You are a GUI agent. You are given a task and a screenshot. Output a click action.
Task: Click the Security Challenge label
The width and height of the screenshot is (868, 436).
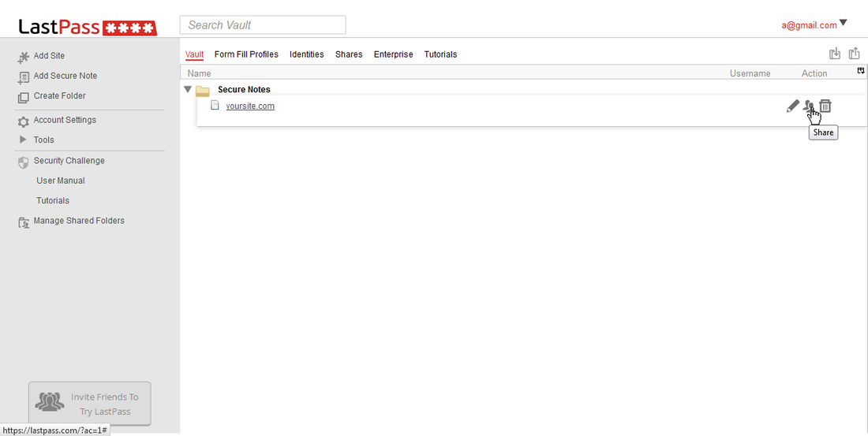coord(69,161)
